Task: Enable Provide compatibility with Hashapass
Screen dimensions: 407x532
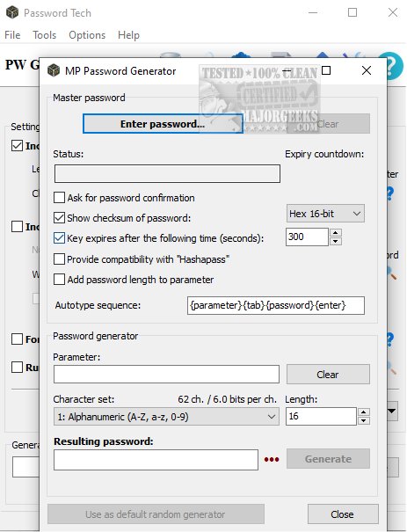Action: click(x=60, y=259)
